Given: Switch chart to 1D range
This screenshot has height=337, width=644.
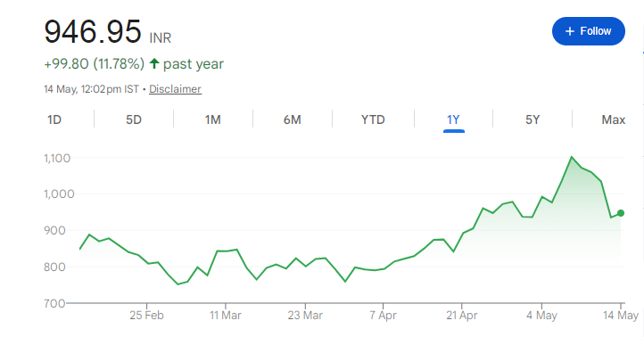Looking at the screenshot, I should [54, 119].
